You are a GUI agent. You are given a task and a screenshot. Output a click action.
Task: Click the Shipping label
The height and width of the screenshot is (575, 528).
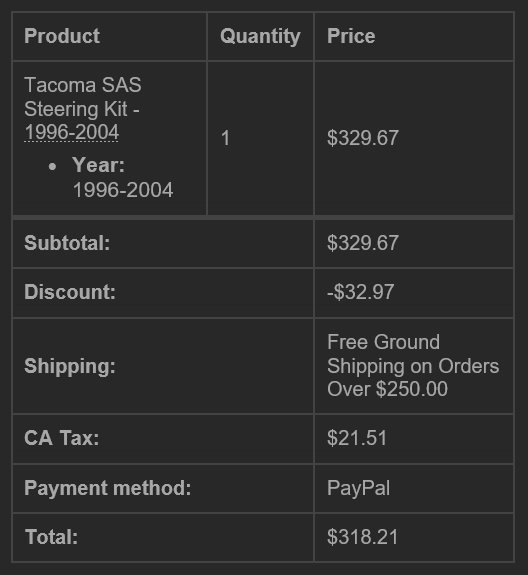point(70,366)
